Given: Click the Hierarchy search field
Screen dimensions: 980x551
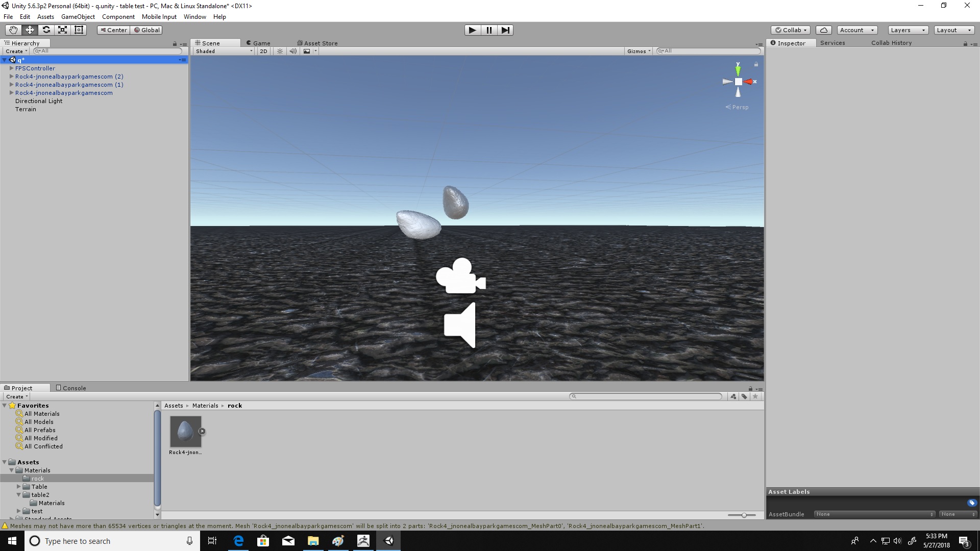Looking at the screenshot, I should click(107, 51).
